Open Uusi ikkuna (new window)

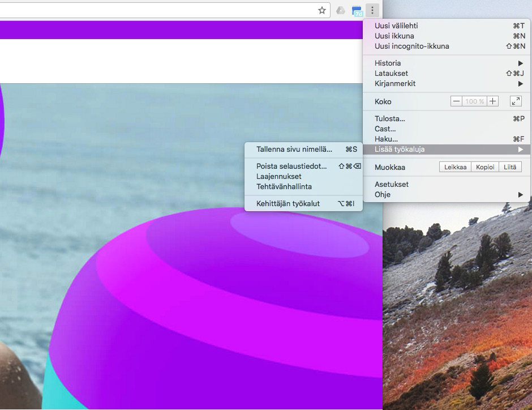click(x=447, y=36)
